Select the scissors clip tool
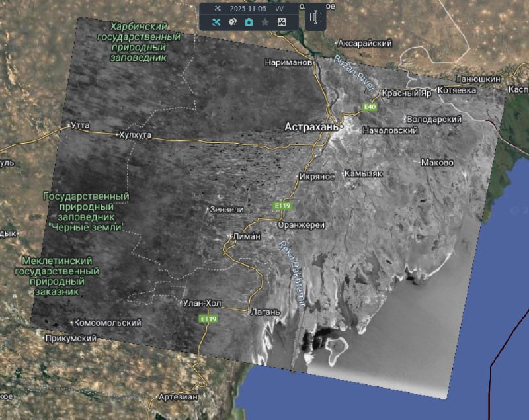 (282, 22)
